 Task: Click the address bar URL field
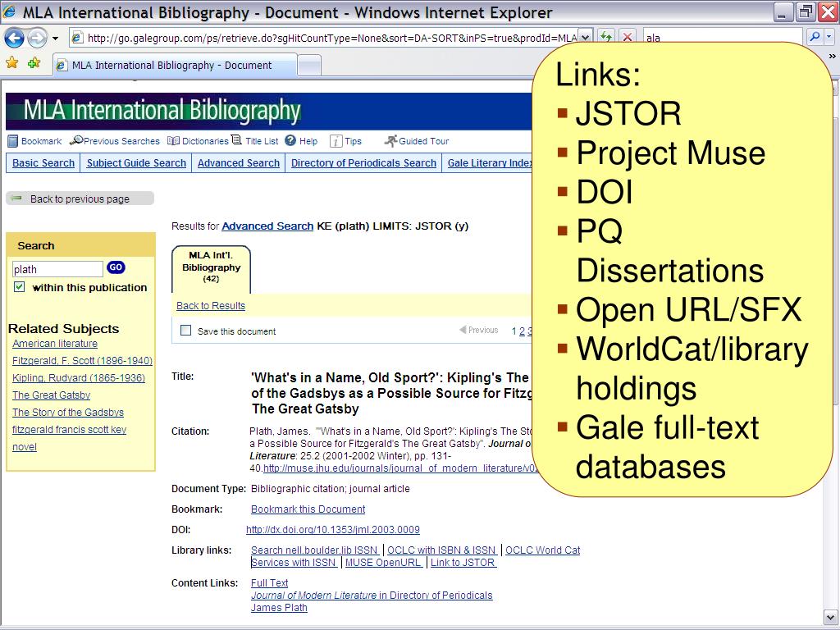click(x=325, y=38)
